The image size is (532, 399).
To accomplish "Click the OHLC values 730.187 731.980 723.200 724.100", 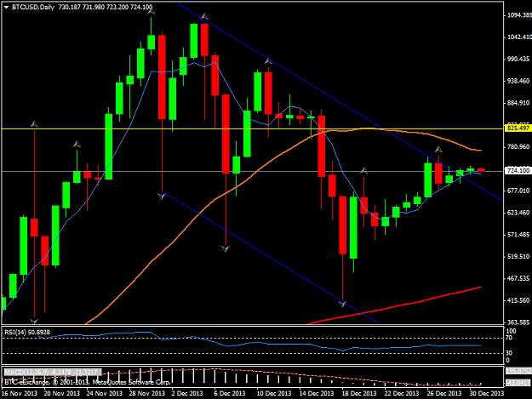I will tap(106, 7).
